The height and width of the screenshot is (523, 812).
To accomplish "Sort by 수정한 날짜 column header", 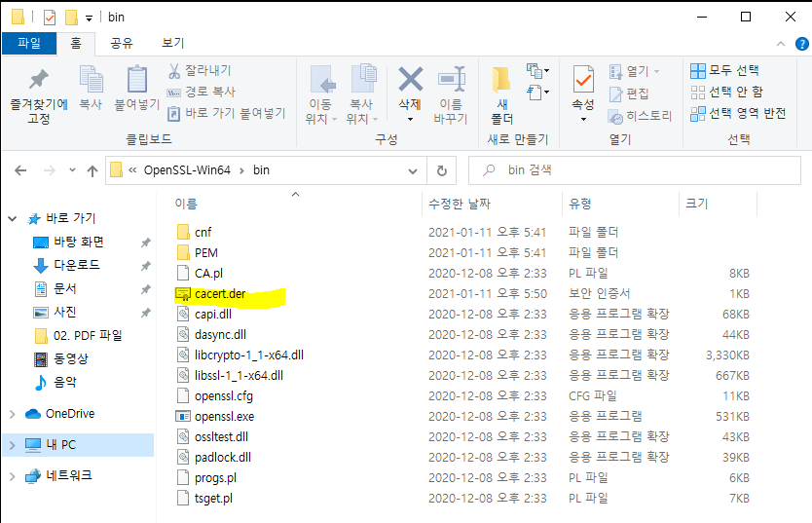I will coord(460,204).
